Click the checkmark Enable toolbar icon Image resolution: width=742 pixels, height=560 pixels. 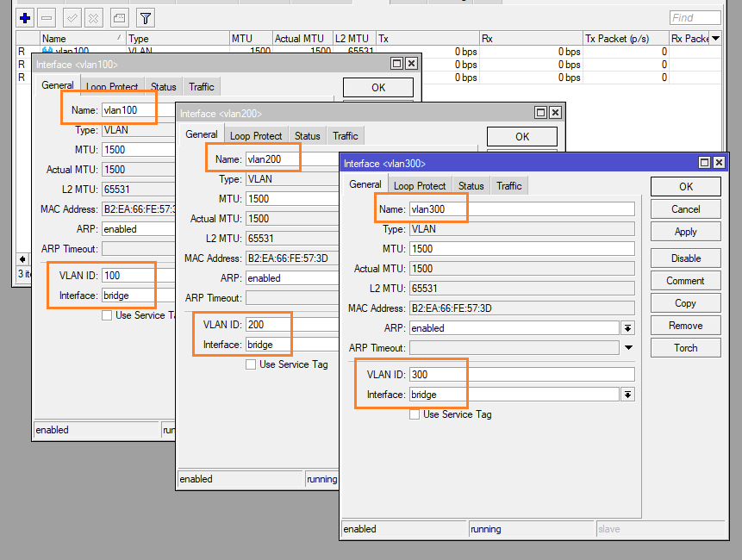coord(72,17)
